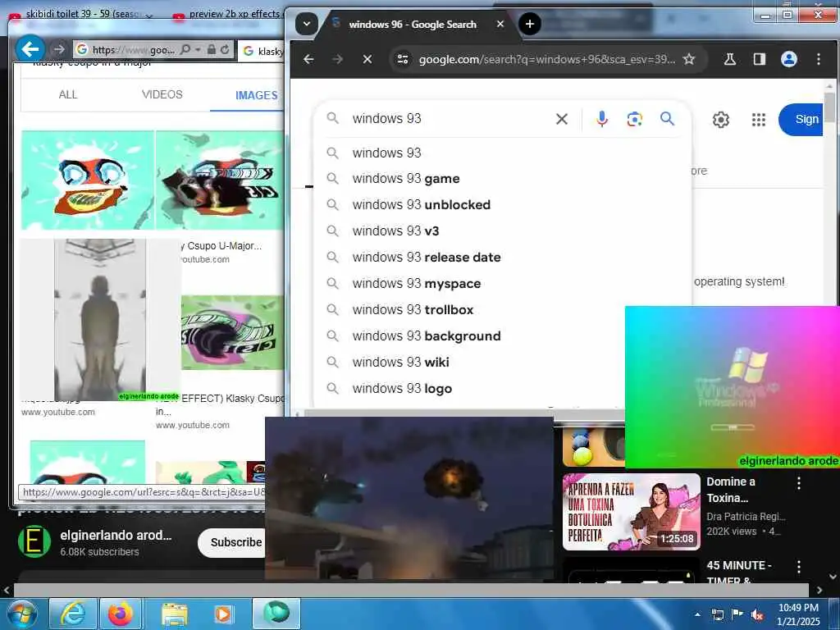Viewport: 840px width, 630px height.
Task: Switch to IMAGES tab in IE search results
Action: [256, 95]
